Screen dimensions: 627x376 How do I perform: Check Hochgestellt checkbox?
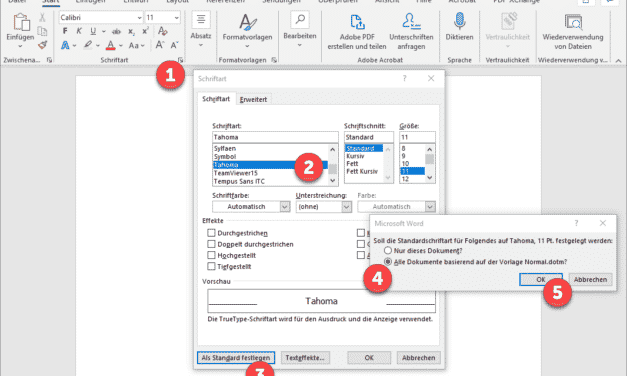pyautogui.click(x=211, y=255)
